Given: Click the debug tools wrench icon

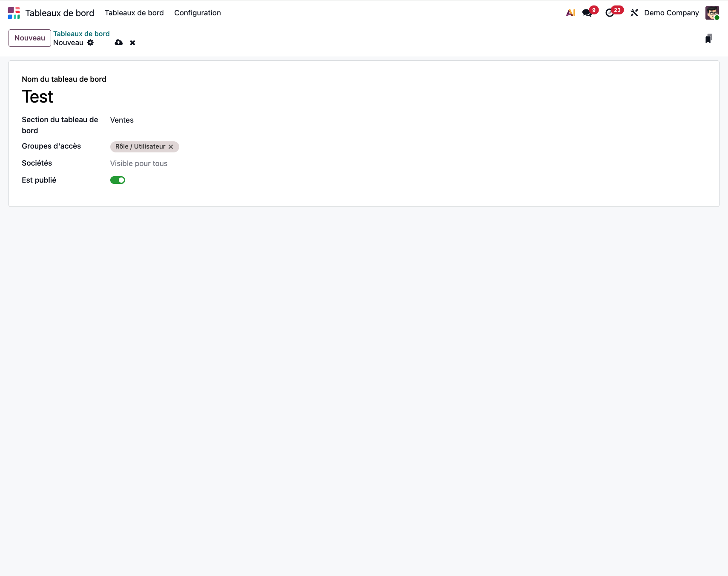Looking at the screenshot, I should [x=634, y=13].
